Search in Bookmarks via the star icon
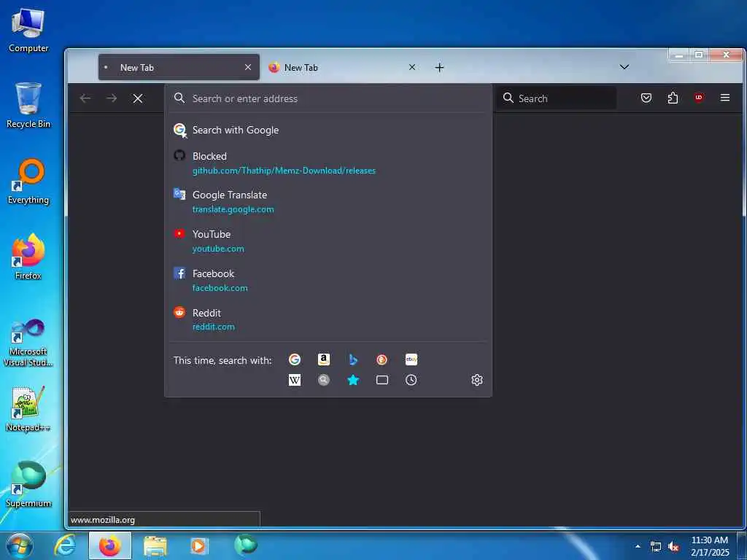The width and height of the screenshot is (747, 560). tap(353, 380)
